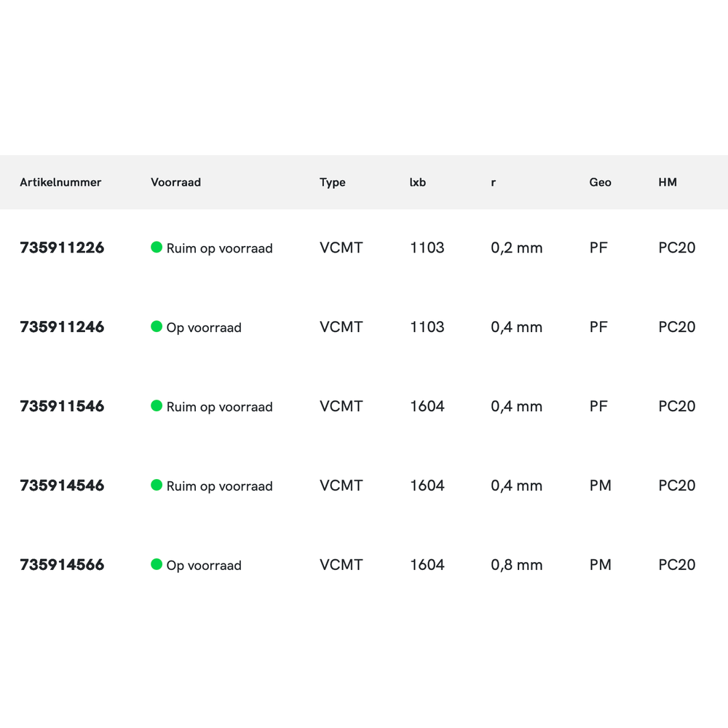Click the green stock dot for 735911226

157,248
